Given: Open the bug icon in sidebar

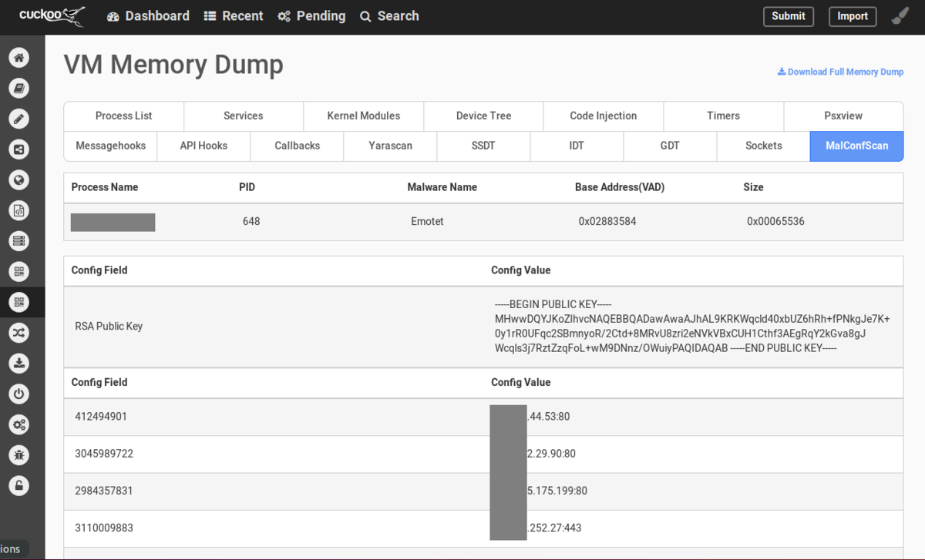Looking at the screenshot, I should pos(19,454).
